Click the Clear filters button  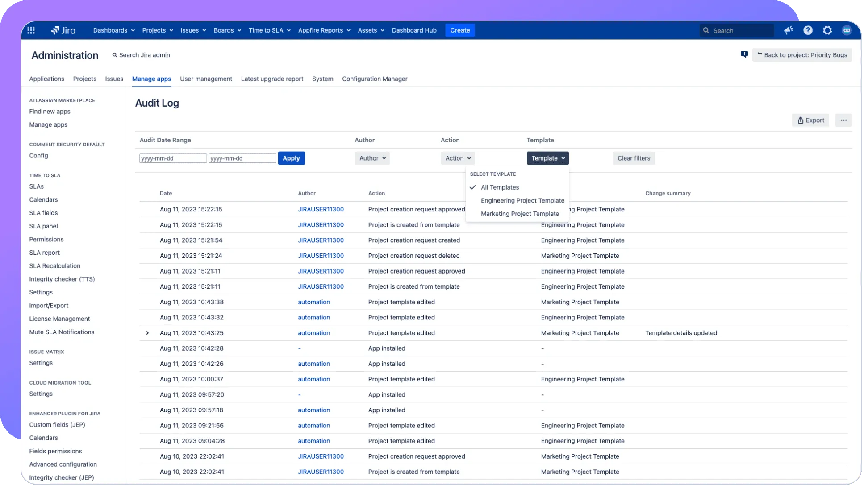click(x=634, y=158)
